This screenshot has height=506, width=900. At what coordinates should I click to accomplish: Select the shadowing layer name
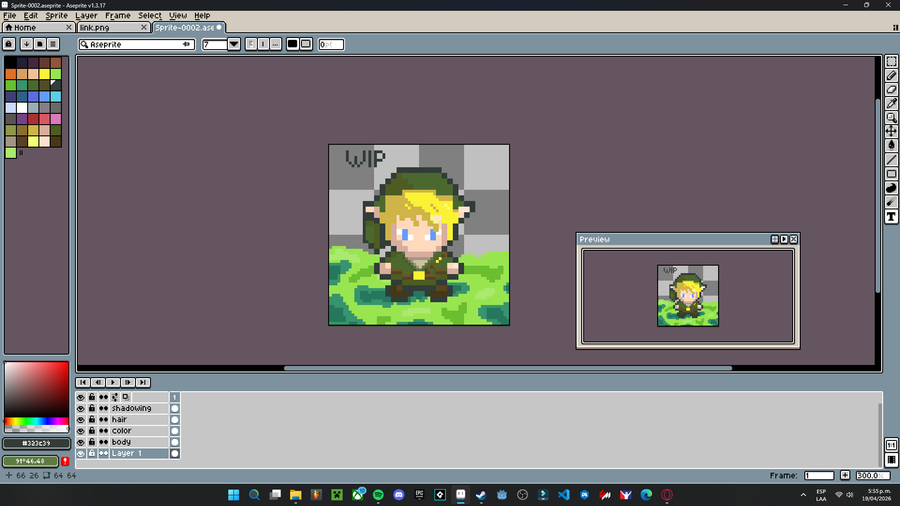click(139, 408)
